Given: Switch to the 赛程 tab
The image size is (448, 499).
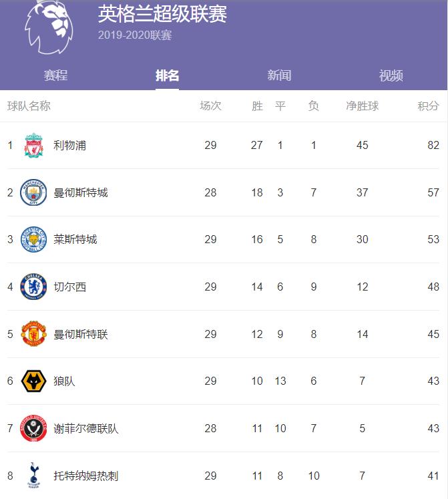Looking at the screenshot, I should coord(56,75).
